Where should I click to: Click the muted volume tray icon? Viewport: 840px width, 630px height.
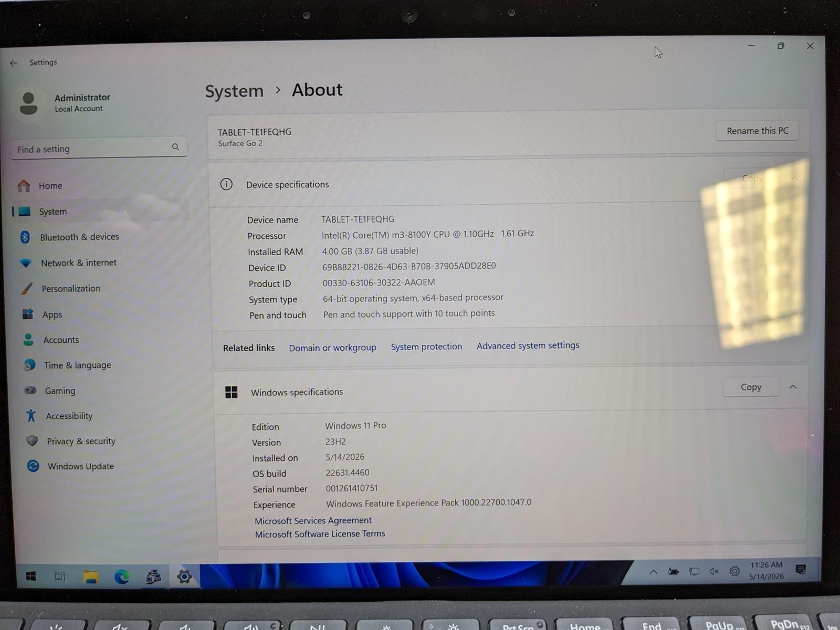click(x=714, y=571)
